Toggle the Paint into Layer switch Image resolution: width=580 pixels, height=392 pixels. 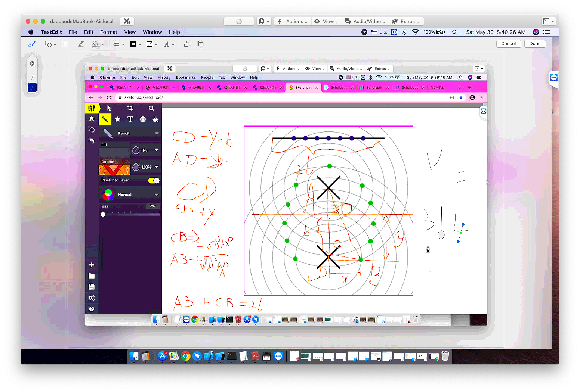154,180
